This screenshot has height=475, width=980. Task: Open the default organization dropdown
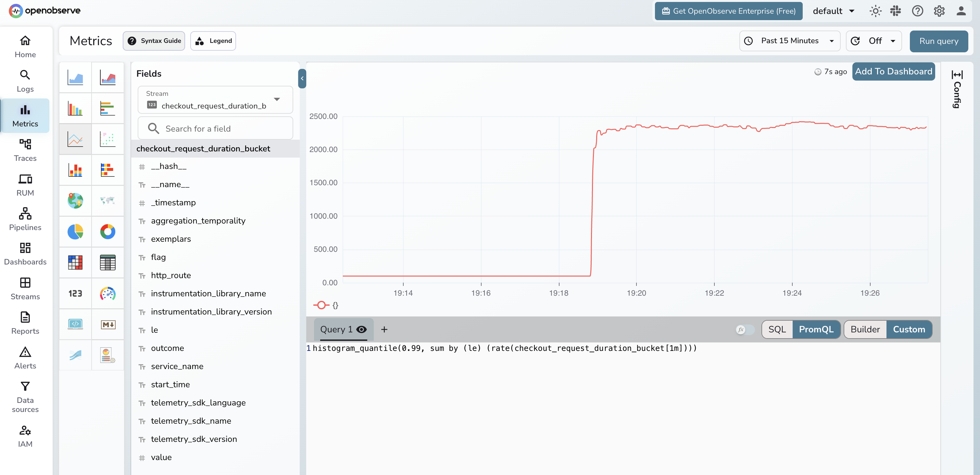click(834, 11)
